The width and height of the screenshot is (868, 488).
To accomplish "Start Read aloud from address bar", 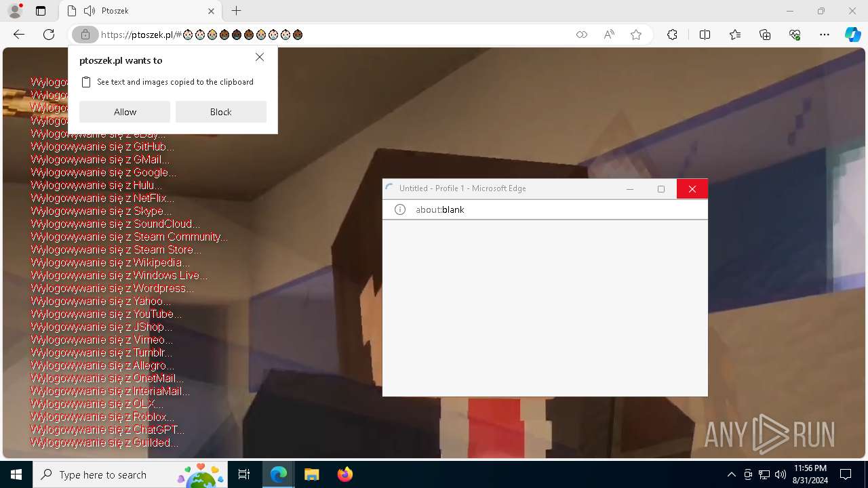I will pos(609,35).
